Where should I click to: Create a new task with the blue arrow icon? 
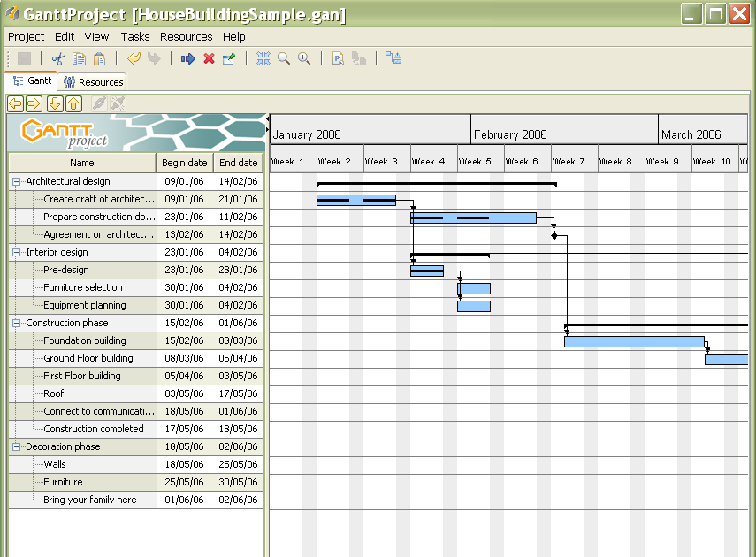pos(187,58)
